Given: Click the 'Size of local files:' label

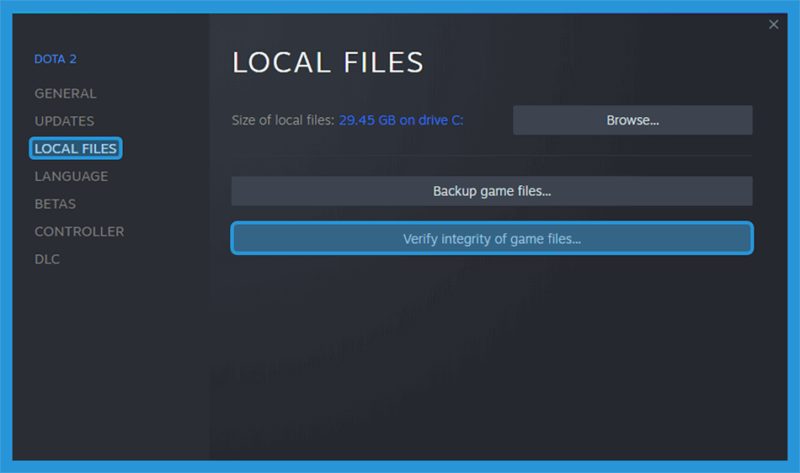Looking at the screenshot, I should 283,120.
